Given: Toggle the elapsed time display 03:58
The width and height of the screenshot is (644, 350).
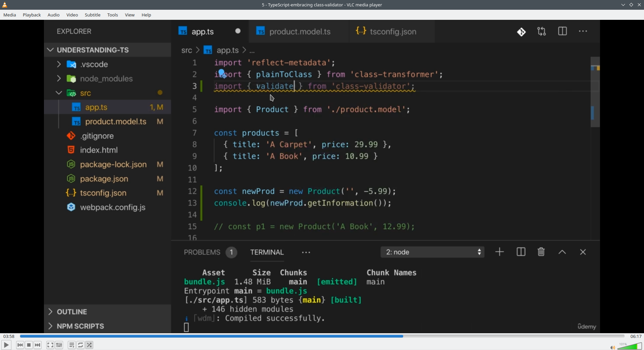Looking at the screenshot, I should coord(9,336).
